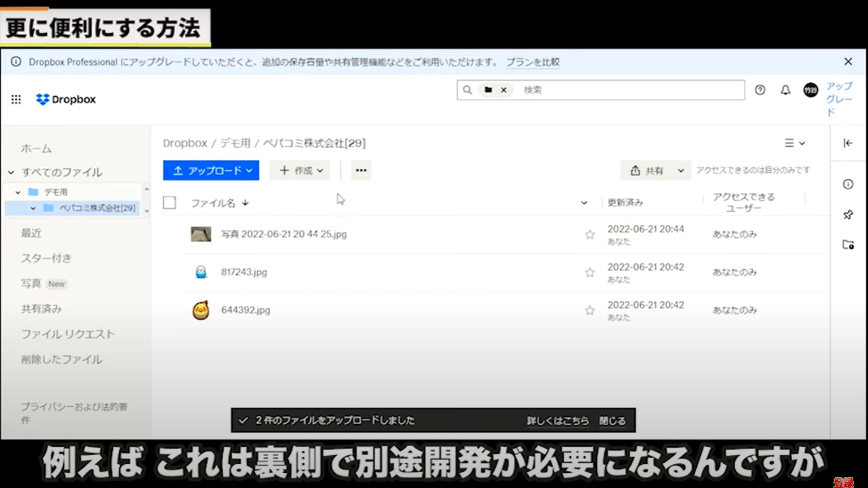This screenshot has height=488, width=868.
Task: Remove the folder filter in search box
Action: point(504,90)
